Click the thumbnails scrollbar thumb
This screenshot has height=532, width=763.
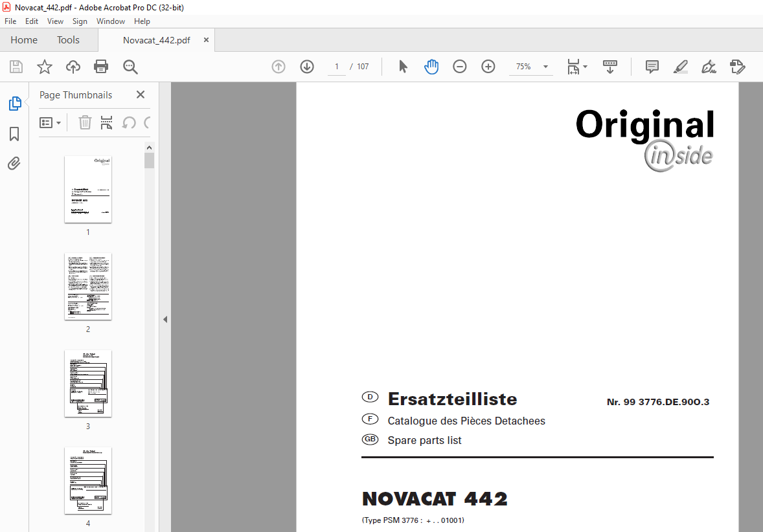click(x=150, y=161)
